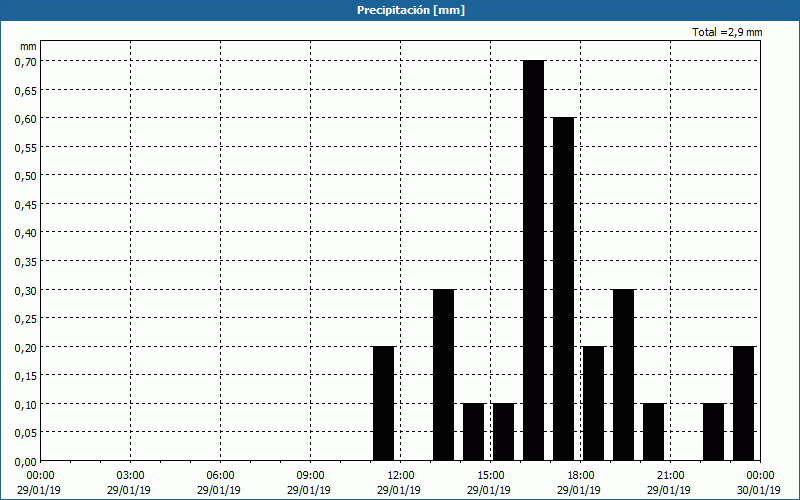Select the 0,00 y-axis value
This screenshot has height=500, width=800.
pyautogui.click(x=26, y=462)
